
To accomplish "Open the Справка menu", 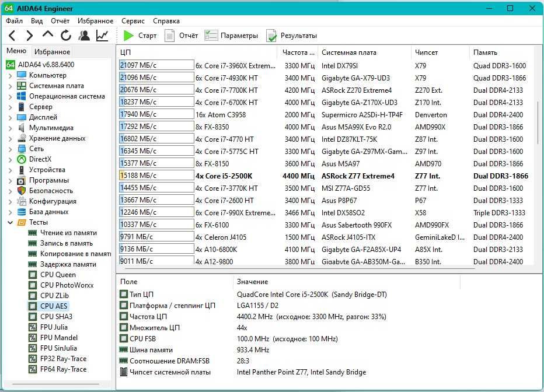I will tap(166, 21).
